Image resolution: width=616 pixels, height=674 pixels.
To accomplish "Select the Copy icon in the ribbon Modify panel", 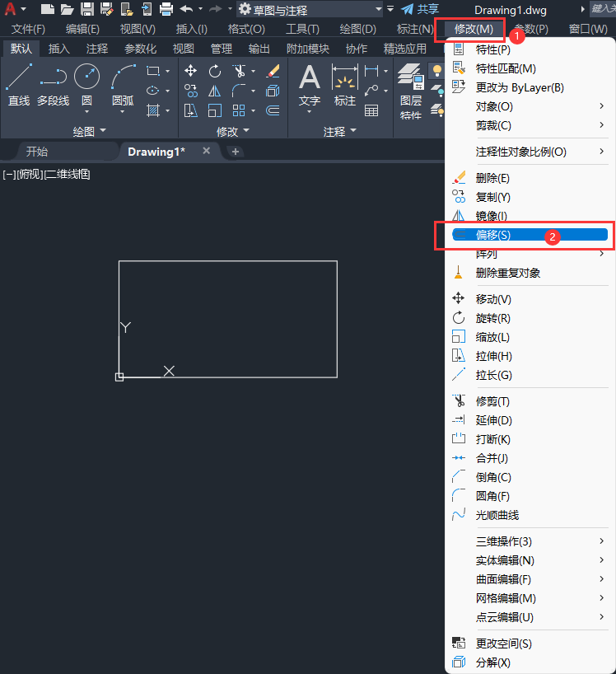I will tap(191, 91).
